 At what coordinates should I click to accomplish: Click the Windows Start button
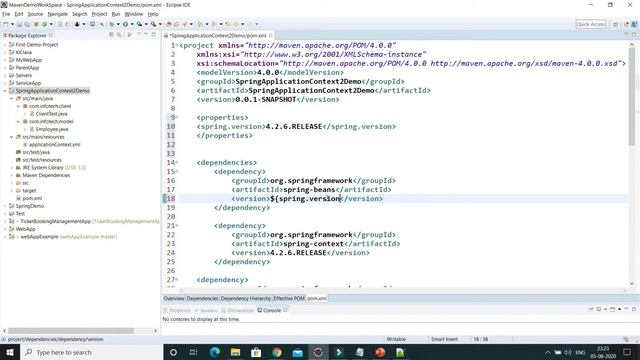(10, 352)
